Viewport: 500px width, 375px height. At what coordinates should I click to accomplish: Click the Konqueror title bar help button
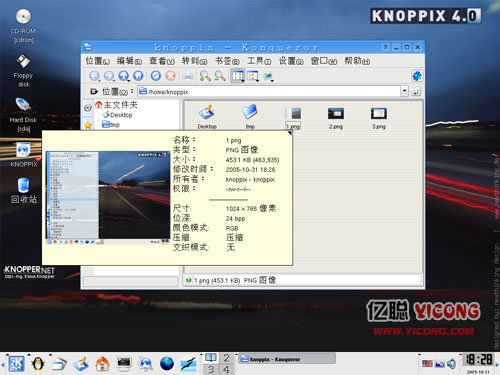[x=385, y=47]
